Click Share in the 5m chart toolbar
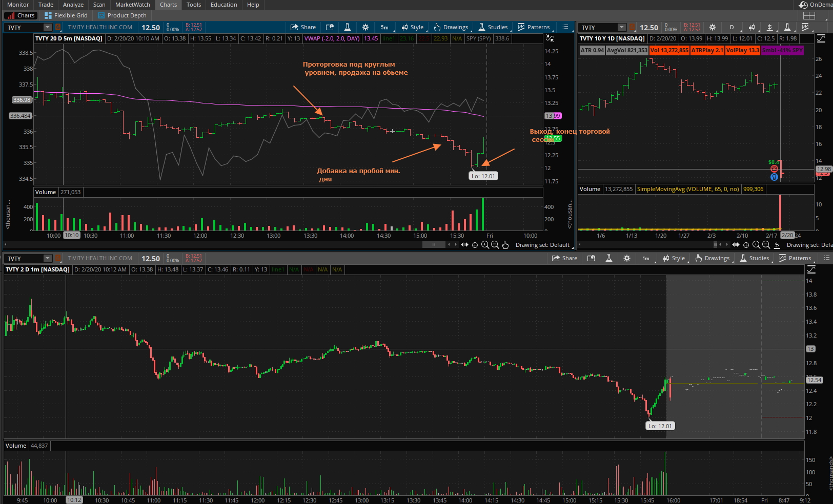 (303, 28)
